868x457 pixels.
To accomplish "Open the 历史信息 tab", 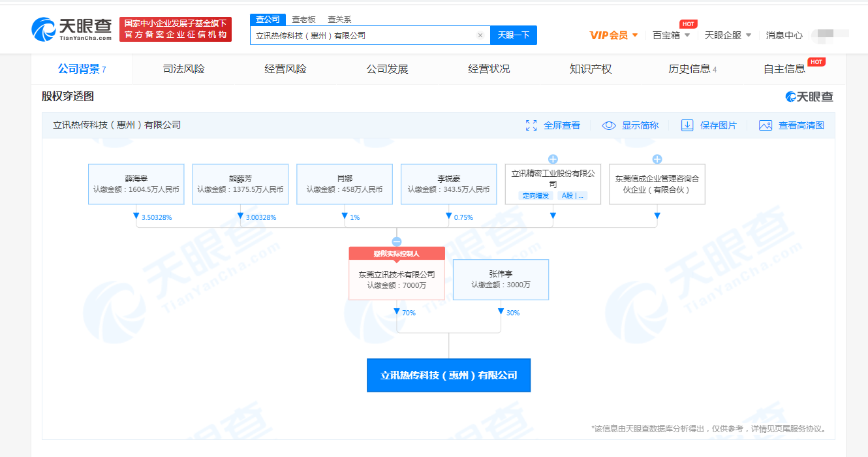I will [692, 69].
